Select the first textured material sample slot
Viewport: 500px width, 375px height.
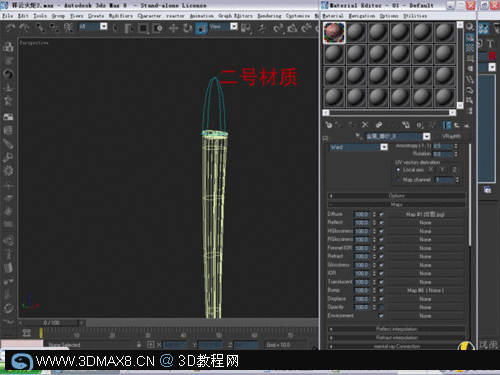334,32
